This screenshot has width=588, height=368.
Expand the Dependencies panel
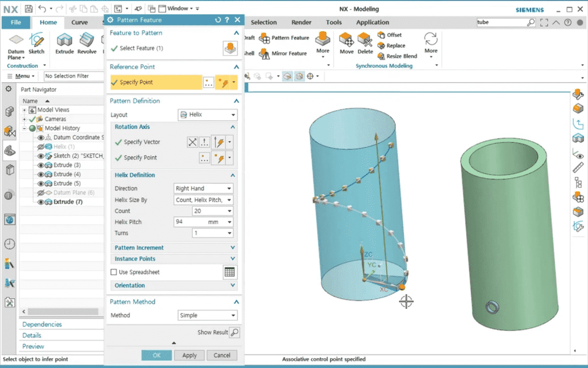42,325
